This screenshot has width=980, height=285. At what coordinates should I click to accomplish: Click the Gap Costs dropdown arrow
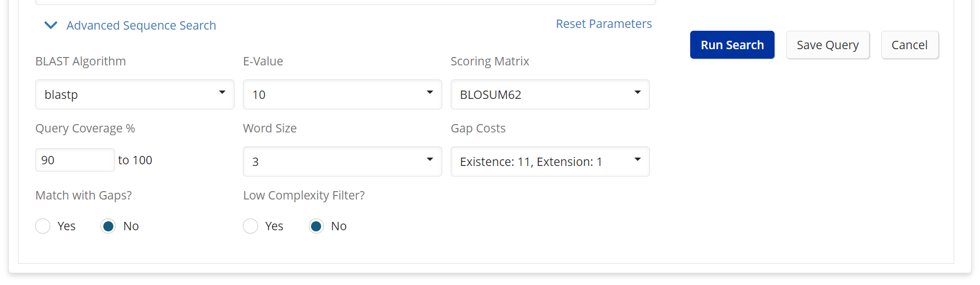tap(638, 160)
